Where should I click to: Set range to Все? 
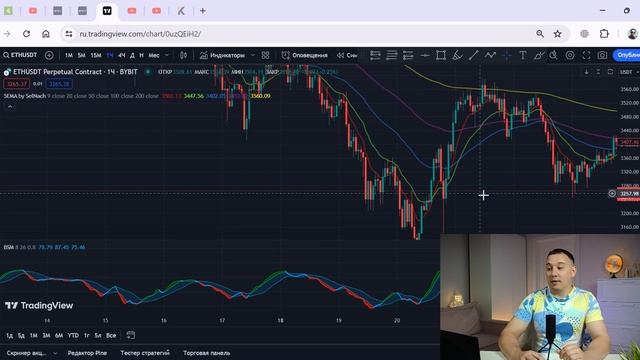(x=111, y=336)
